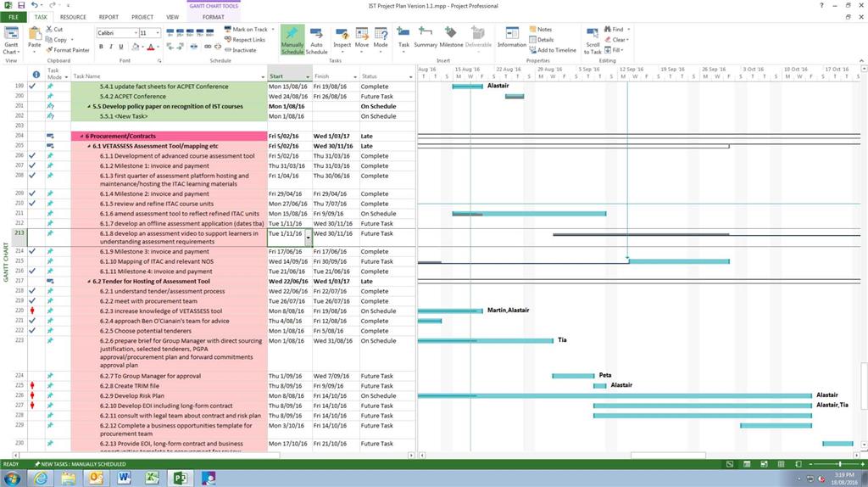The height and width of the screenshot is (487, 868).
Task: Mark task 100% complete
Action: pos(210,33)
